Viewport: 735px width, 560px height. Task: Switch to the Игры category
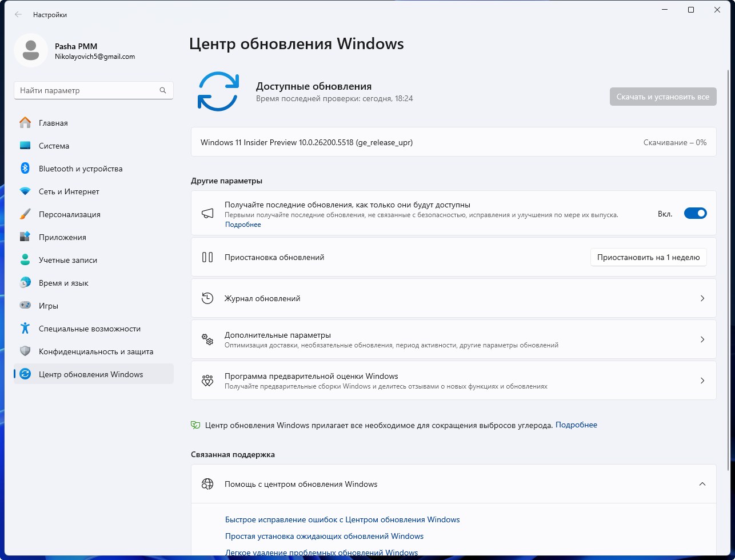(x=94, y=306)
